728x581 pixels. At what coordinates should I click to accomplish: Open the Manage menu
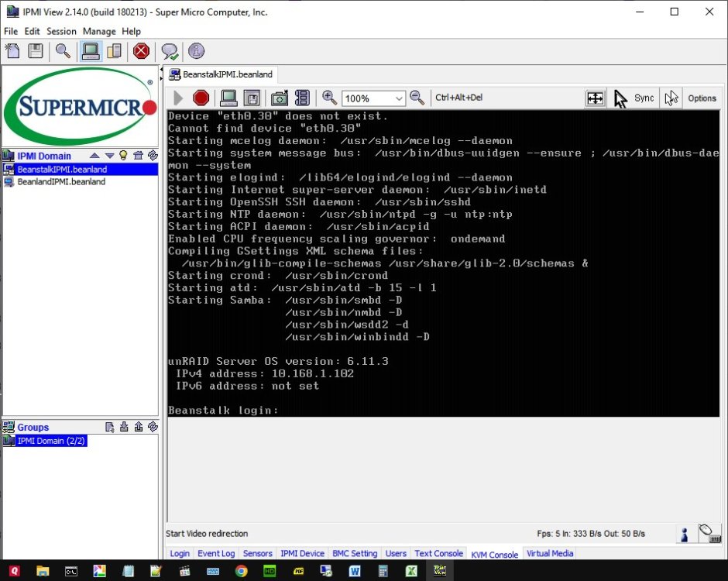click(99, 31)
